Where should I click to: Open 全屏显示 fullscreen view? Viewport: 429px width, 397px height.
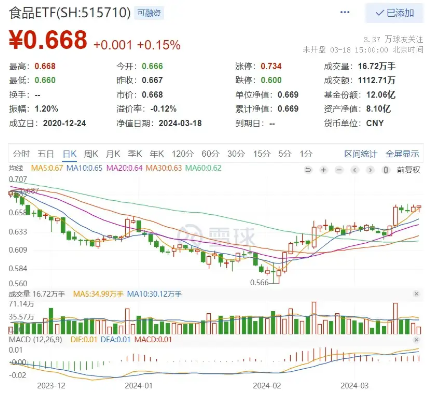tap(402, 154)
